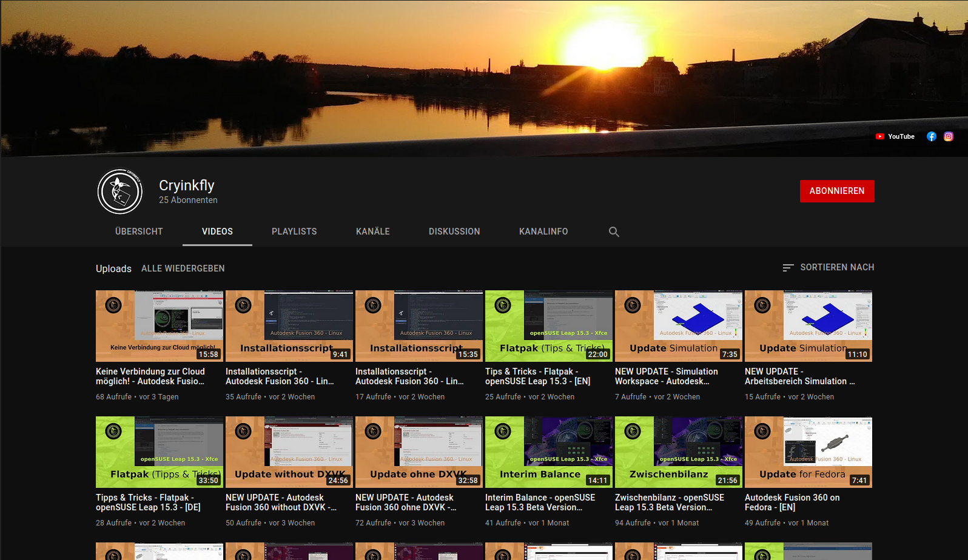968x560 pixels.
Task: Open title Tips & Tricks - Flatpak [EN]
Action: (538, 376)
